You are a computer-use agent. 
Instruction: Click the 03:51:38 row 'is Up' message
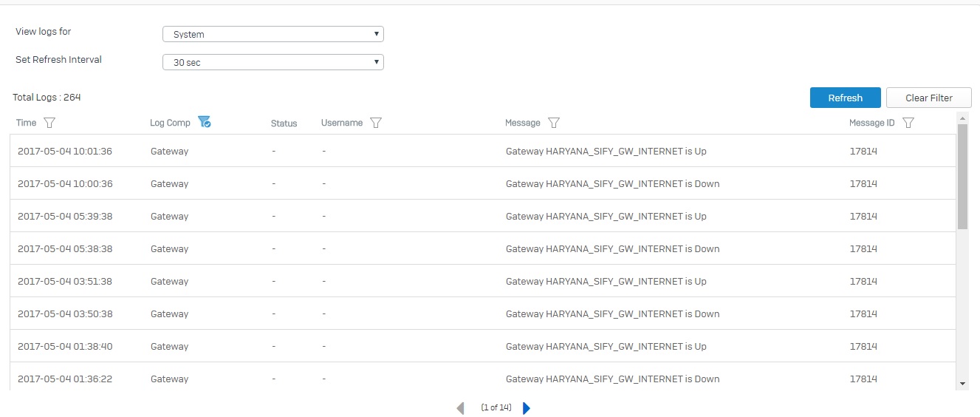(606, 281)
